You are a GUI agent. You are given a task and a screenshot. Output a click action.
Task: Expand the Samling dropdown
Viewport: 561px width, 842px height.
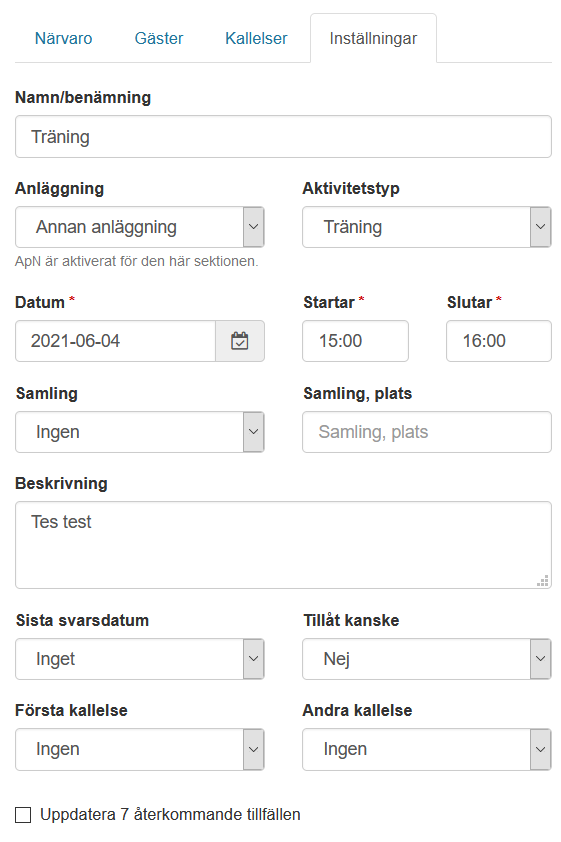[x=140, y=432]
